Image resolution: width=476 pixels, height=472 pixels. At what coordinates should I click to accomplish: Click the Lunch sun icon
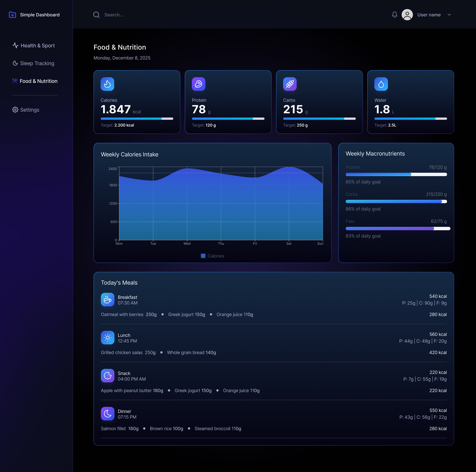[x=107, y=337]
